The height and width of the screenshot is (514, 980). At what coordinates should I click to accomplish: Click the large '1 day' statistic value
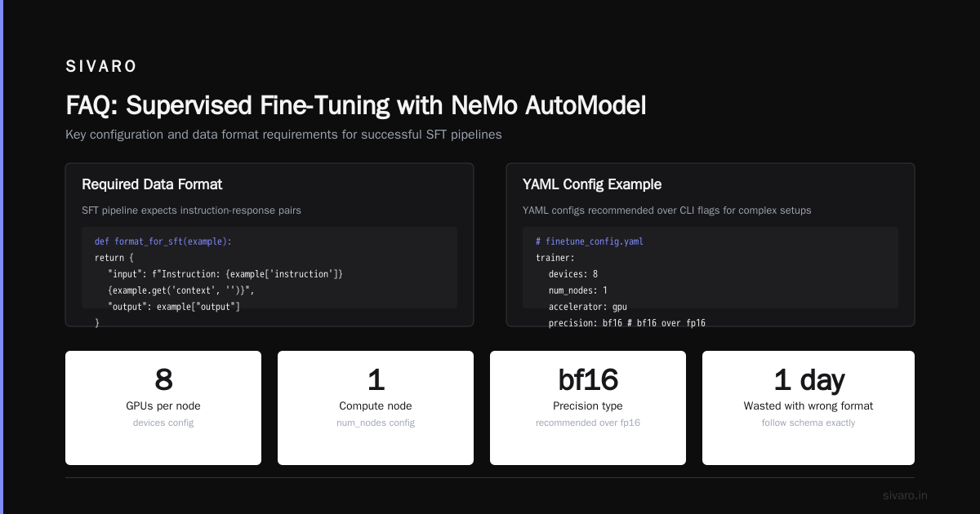(x=808, y=380)
